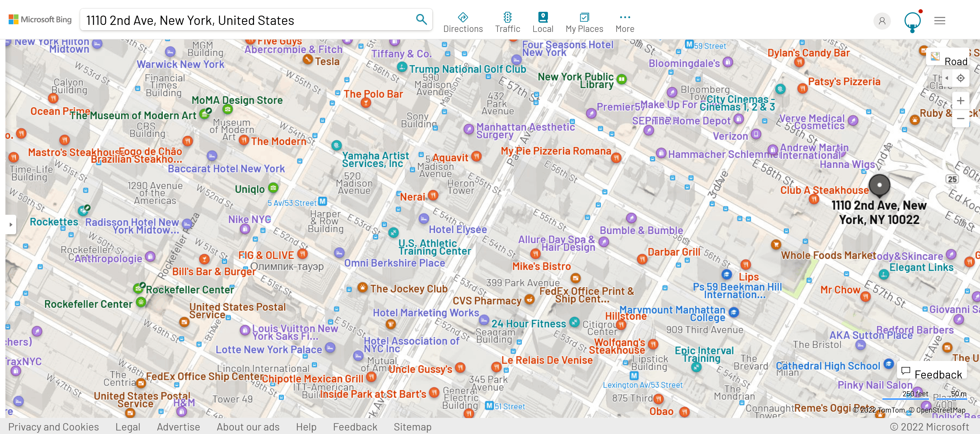Click the Mike's Bistro restaurant pin
The height and width of the screenshot is (434, 980).
click(x=535, y=253)
